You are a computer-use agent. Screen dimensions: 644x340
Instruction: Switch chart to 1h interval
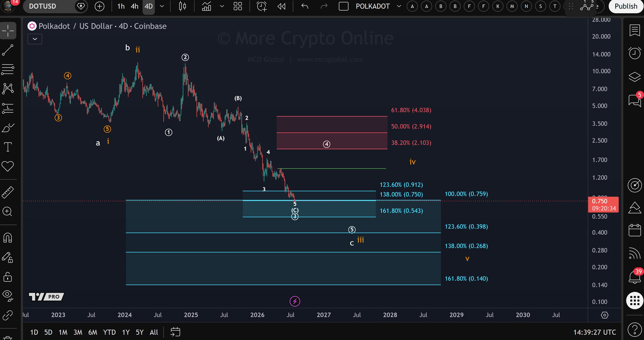(x=121, y=6)
